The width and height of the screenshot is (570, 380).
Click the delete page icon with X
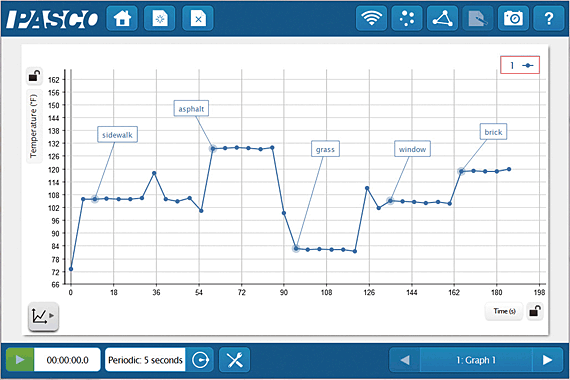click(198, 18)
